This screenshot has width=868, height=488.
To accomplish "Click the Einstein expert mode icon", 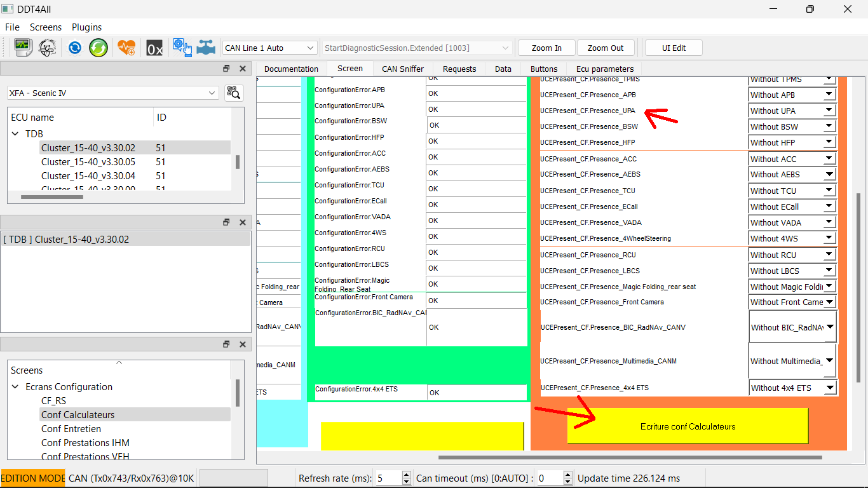I will pos(48,47).
